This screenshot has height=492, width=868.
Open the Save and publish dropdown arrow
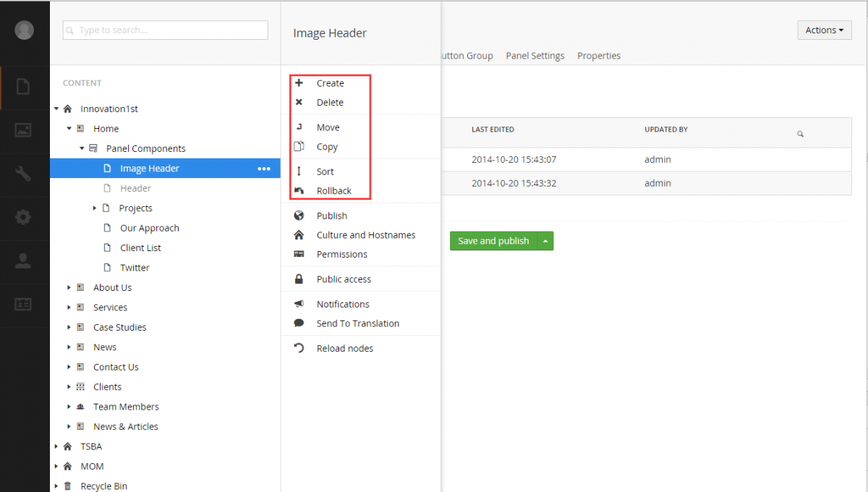(x=545, y=241)
